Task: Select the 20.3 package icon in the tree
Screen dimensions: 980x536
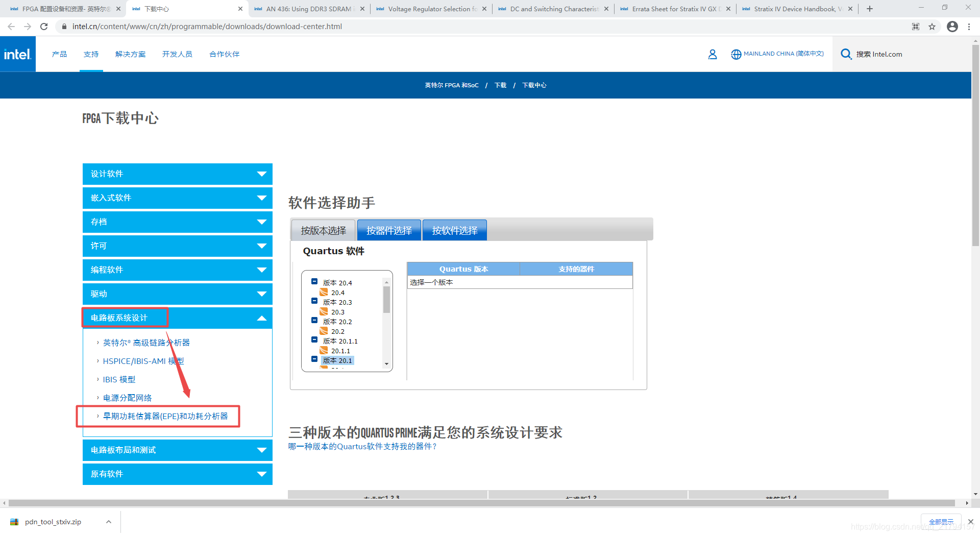Action: pyautogui.click(x=324, y=311)
